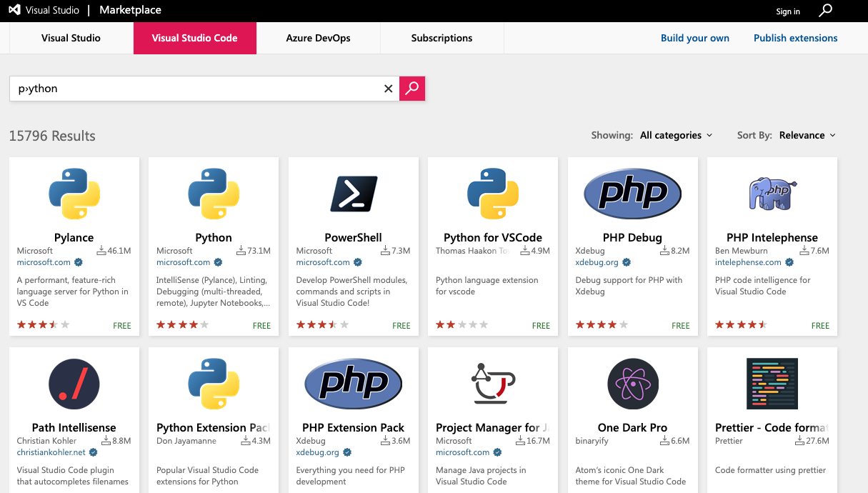Click FREE label on the Python for VSCode card
Screen dimensions: 868x493
[x=541, y=326]
